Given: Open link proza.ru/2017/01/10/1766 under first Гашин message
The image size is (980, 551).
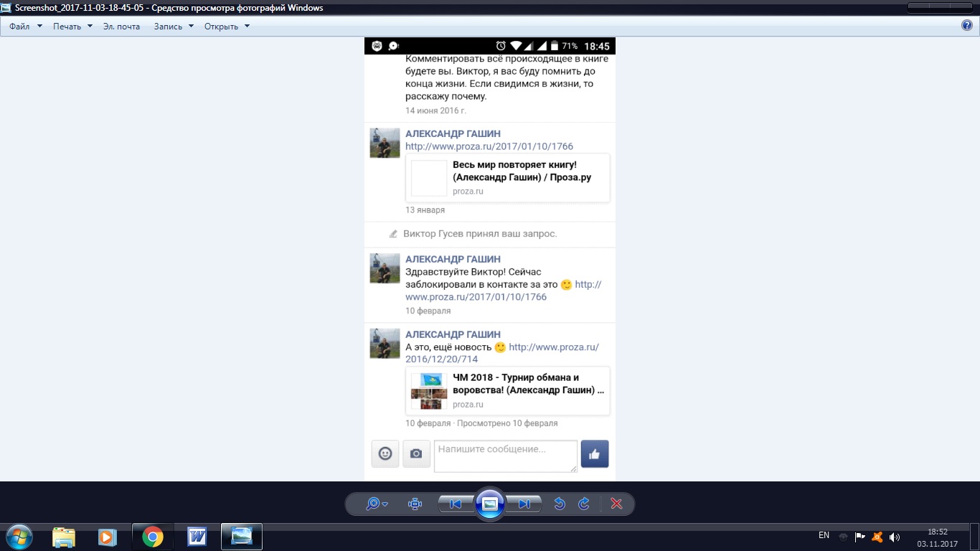Looking at the screenshot, I should coord(489,146).
